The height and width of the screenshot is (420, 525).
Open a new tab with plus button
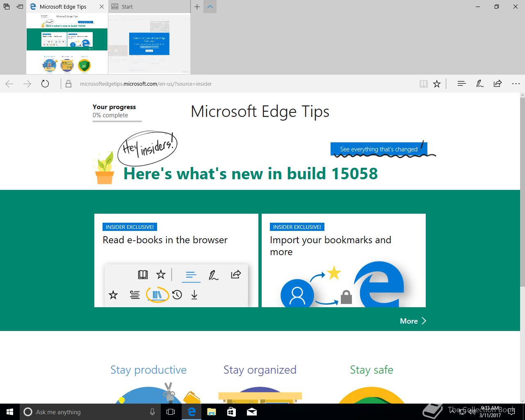point(197,7)
